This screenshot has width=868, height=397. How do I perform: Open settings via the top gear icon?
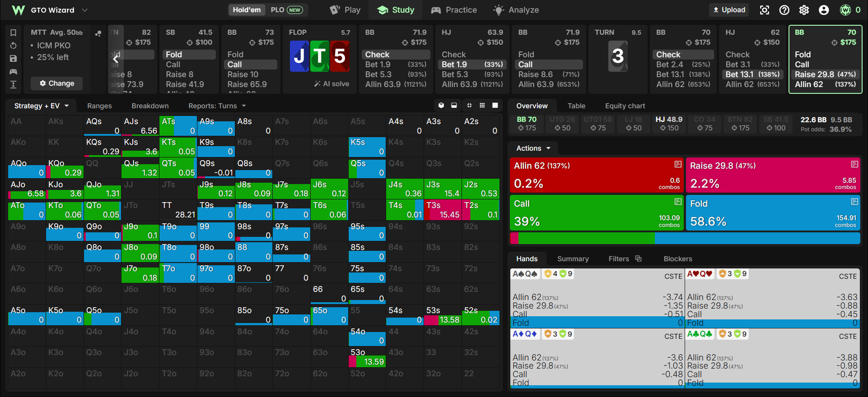click(804, 10)
